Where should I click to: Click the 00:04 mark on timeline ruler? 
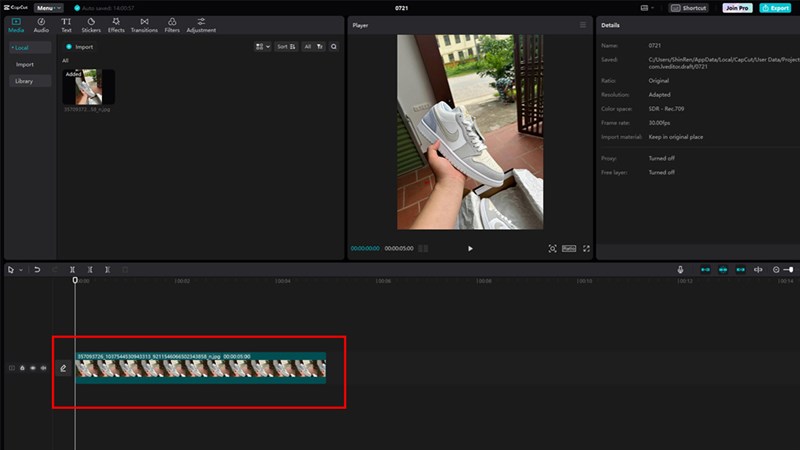click(283, 281)
